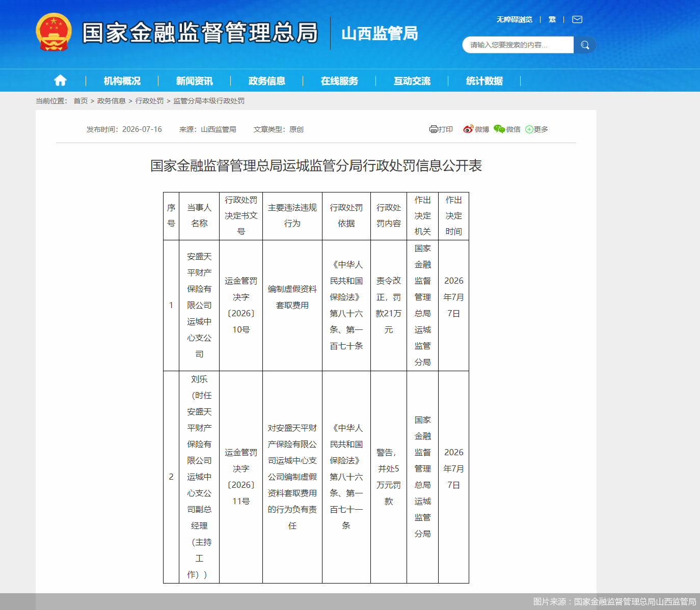700x610 pixels.
Task: Click the 山西监管局 header title
Action: (380, 33)
